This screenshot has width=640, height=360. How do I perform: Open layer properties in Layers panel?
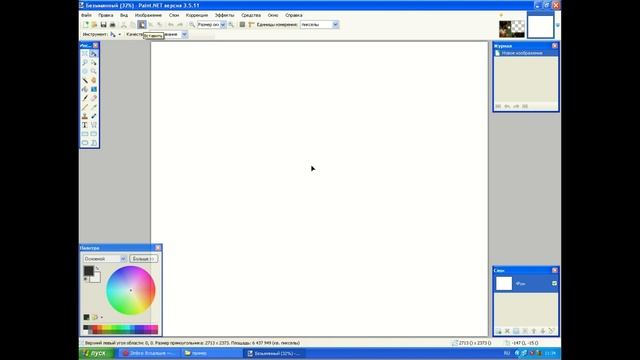(552, 331)
